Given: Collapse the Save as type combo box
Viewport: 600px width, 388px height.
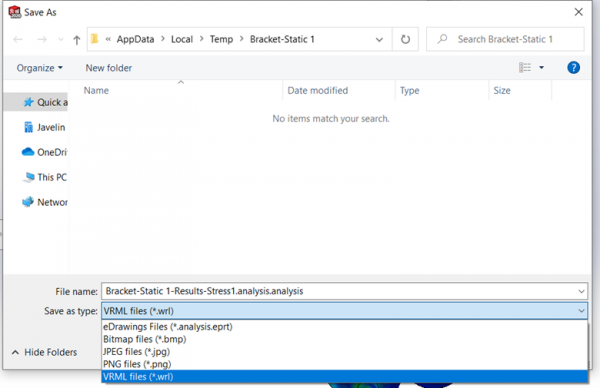Looking at the screenshot, I should click(344, 311).
